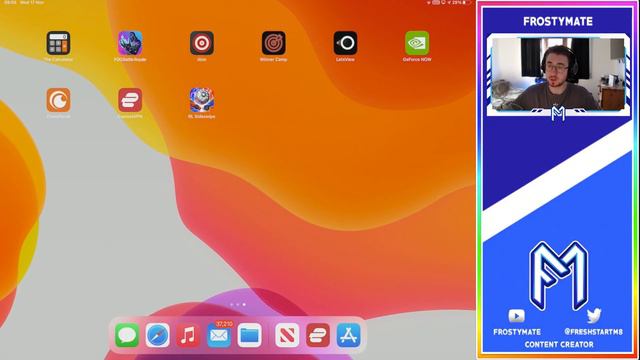The image size is (640, 360).
Task: Launch the RL Sideswipe game
Action: pos(202,100)
